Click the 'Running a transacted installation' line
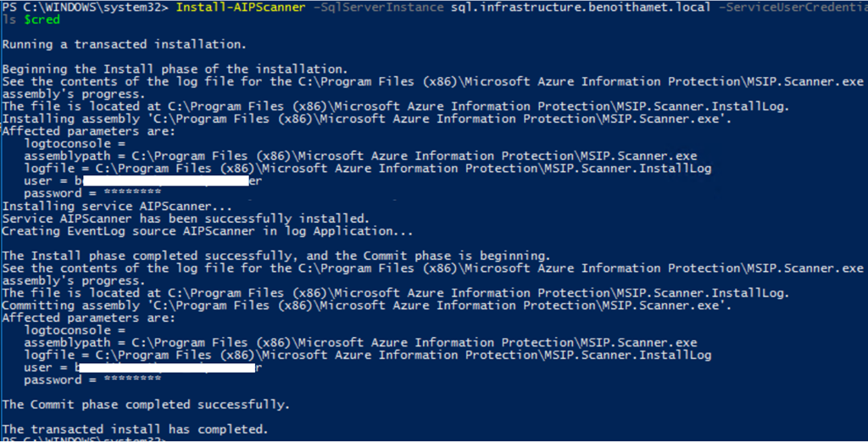 pos(125,43)
